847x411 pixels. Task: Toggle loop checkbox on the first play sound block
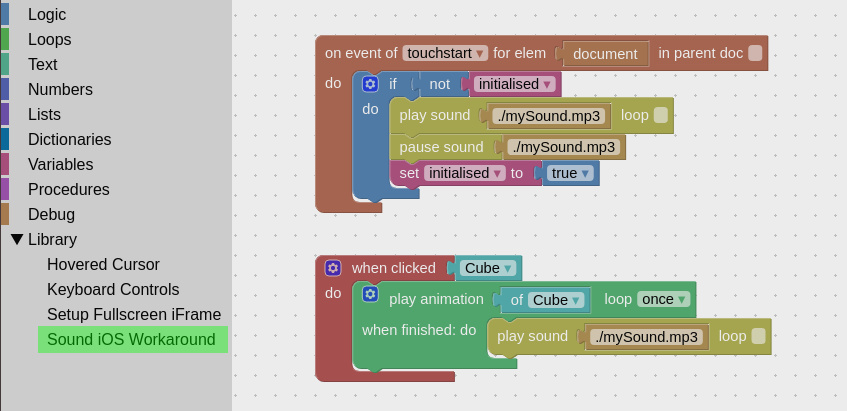point(661,115)
